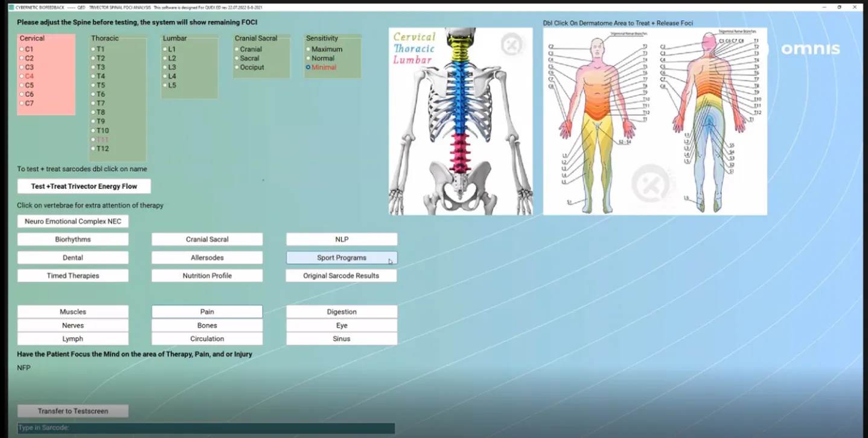Open the Timed Therapies program
Screen dimensions: 868x438
(x=73, y=276)
